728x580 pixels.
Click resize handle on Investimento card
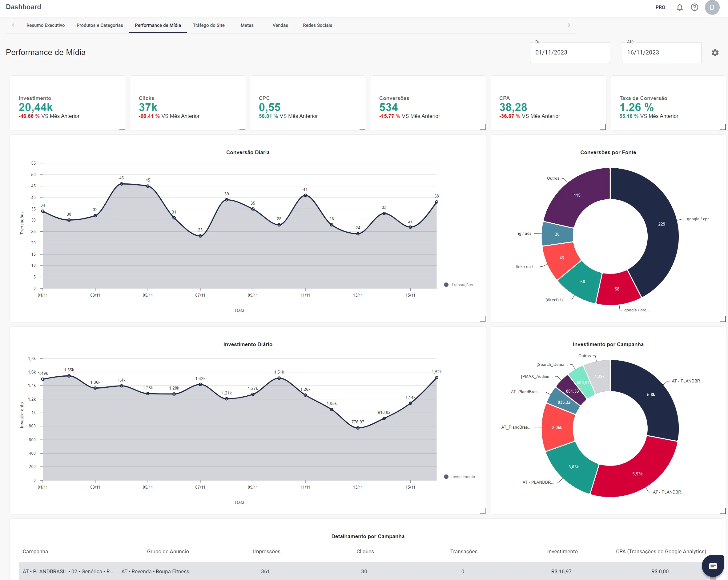tap(123, 127)
